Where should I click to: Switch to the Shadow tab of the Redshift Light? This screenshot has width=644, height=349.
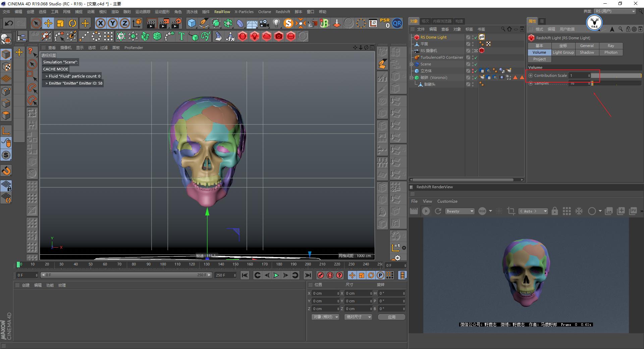click(x=587, y=52)
